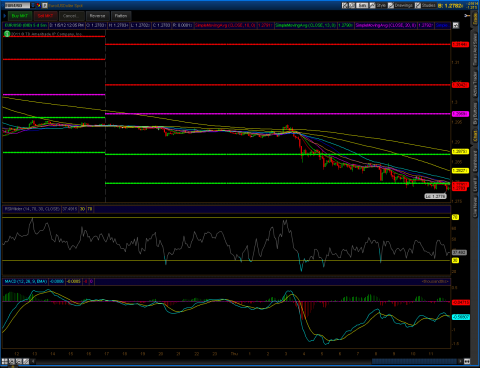
Task: Click the zoom magnifier icon at bottom left
Action: coord(12,361)
